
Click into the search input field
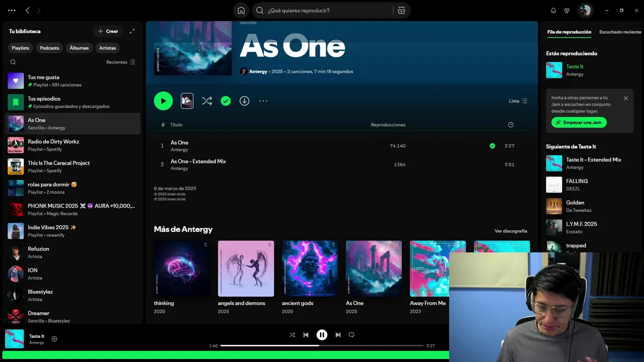pos(327,10)
